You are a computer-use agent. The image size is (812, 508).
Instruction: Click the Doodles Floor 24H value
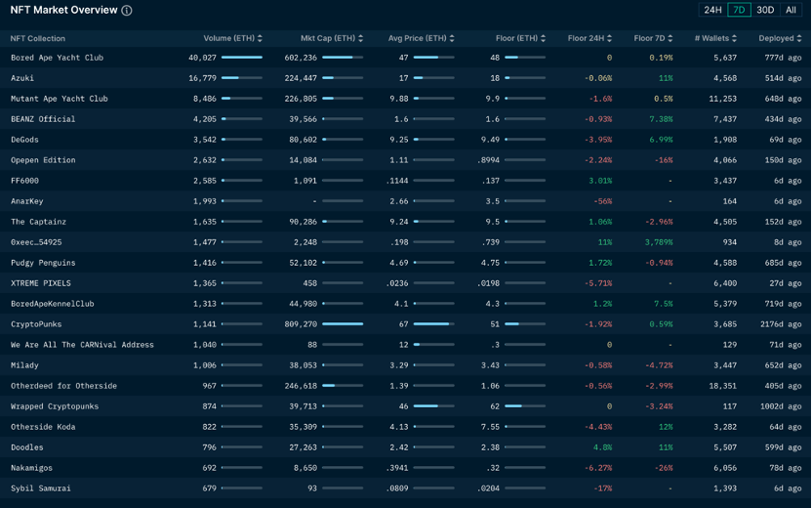(x=602, y=447)
